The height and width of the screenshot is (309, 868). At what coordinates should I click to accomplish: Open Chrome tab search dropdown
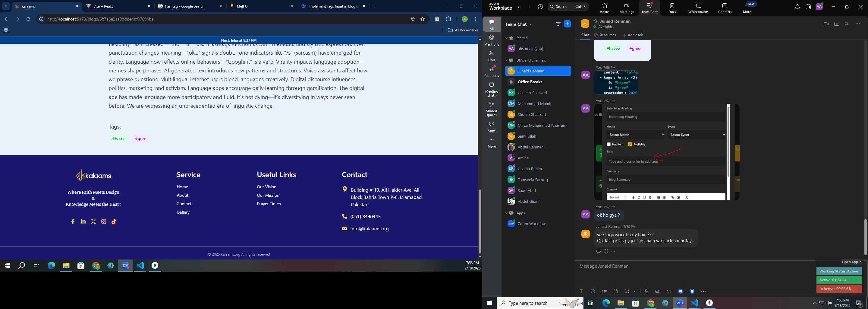(6, 6)
